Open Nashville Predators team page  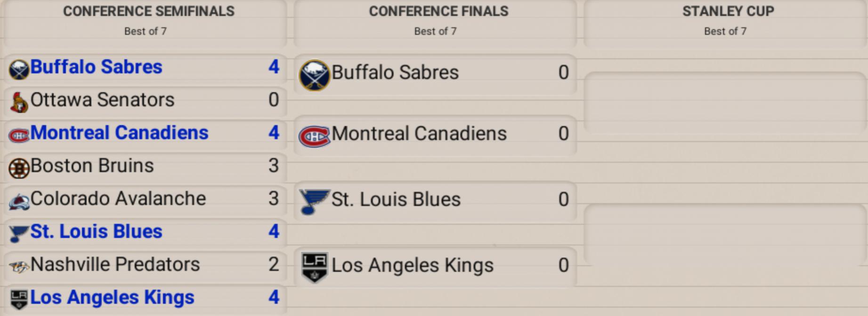[x=115, y=264]
